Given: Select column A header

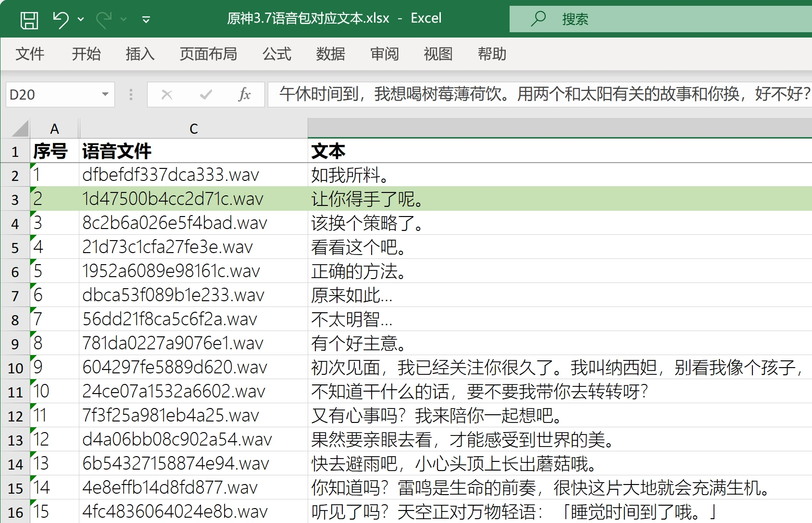Looking at the screenshot, I should (54, 128).
